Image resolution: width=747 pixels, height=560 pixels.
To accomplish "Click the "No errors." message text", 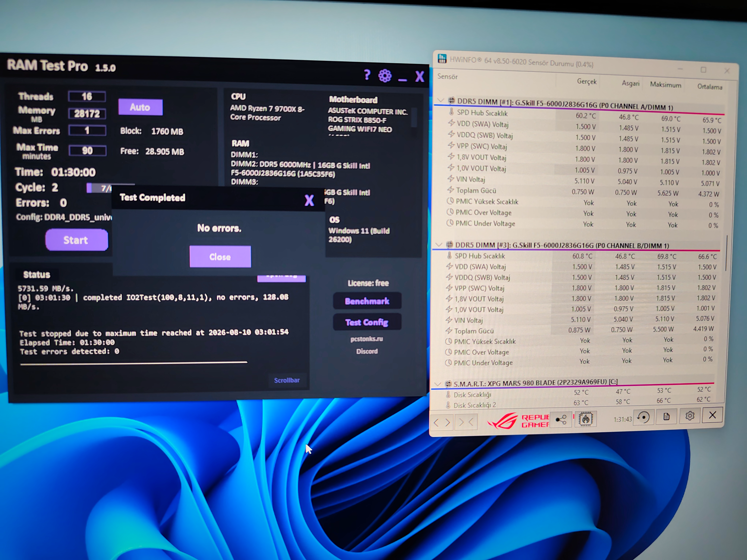I will tap(219, 228).
